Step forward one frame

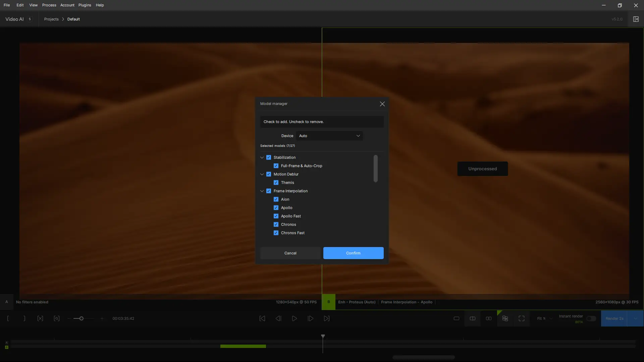[x=310, y=318]
